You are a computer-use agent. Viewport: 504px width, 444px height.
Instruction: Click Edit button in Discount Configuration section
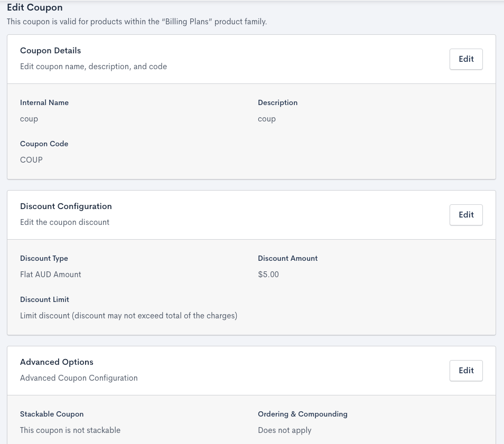tap(466, 215)
